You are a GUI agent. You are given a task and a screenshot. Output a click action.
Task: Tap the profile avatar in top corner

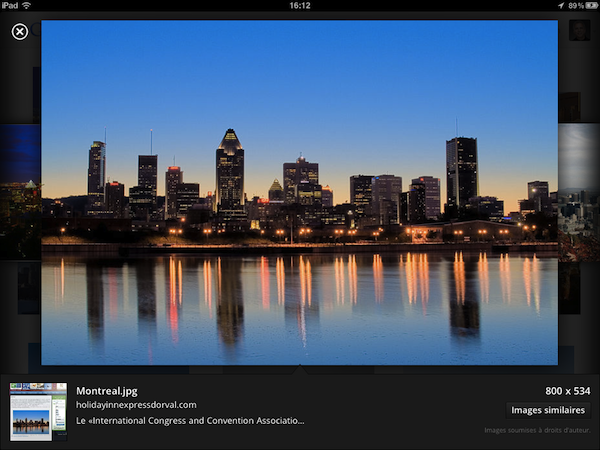579,31
